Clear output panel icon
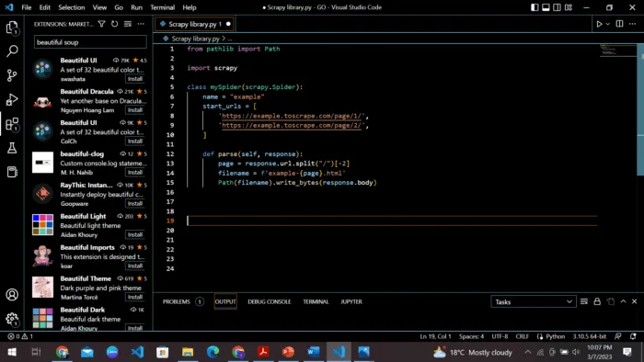 coord(584,301)
